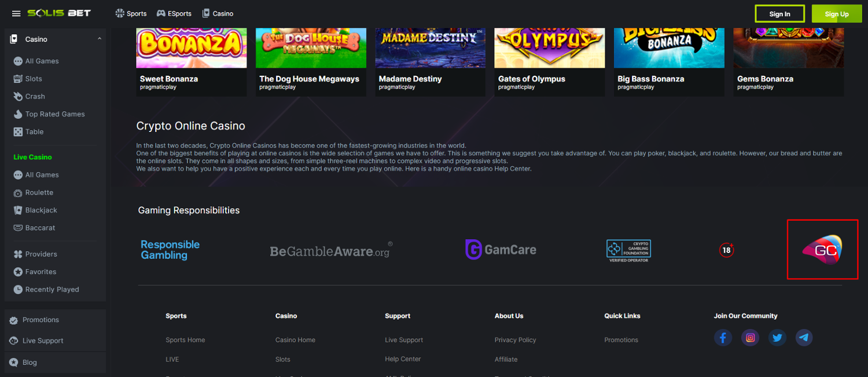The height and width of the screenshot is (377, 868).
Task: Click the GC gaming license logo
Action: 822,250
